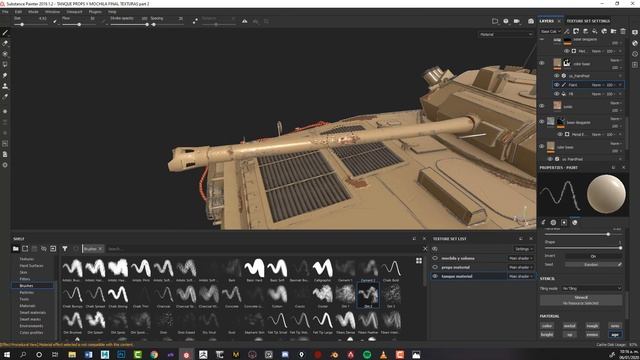Open the Material viewport mode dropdown
This screenshot has width=640, height=360.
506,35
